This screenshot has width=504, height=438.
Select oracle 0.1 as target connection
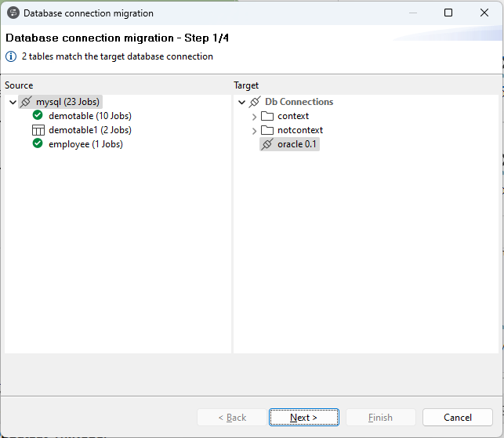coord(298,144)
